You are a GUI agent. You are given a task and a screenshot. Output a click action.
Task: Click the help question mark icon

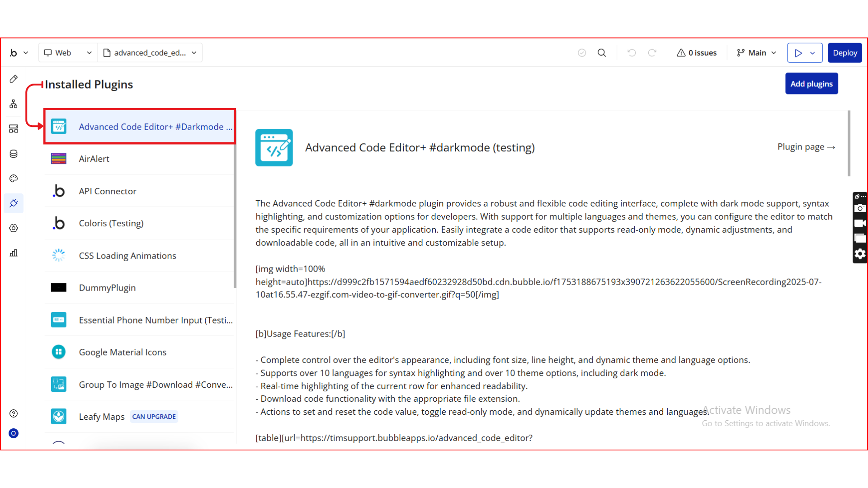(x=14, y=413)
